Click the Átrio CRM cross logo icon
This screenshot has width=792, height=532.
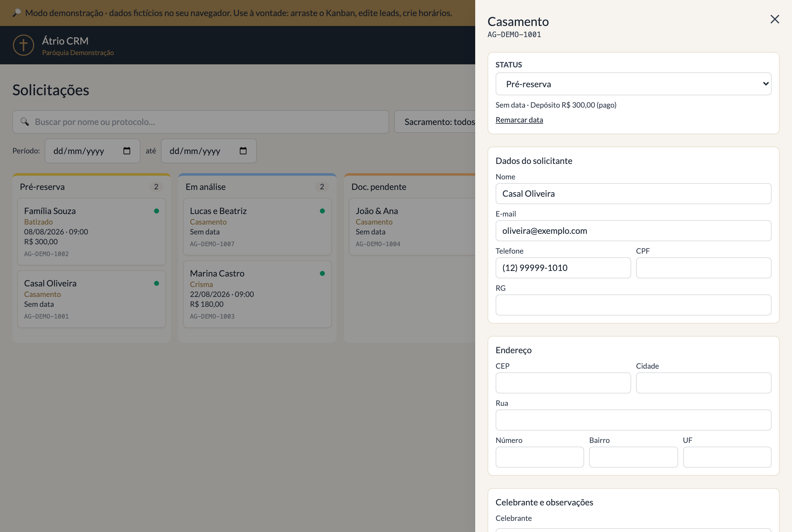pos(24,45)
